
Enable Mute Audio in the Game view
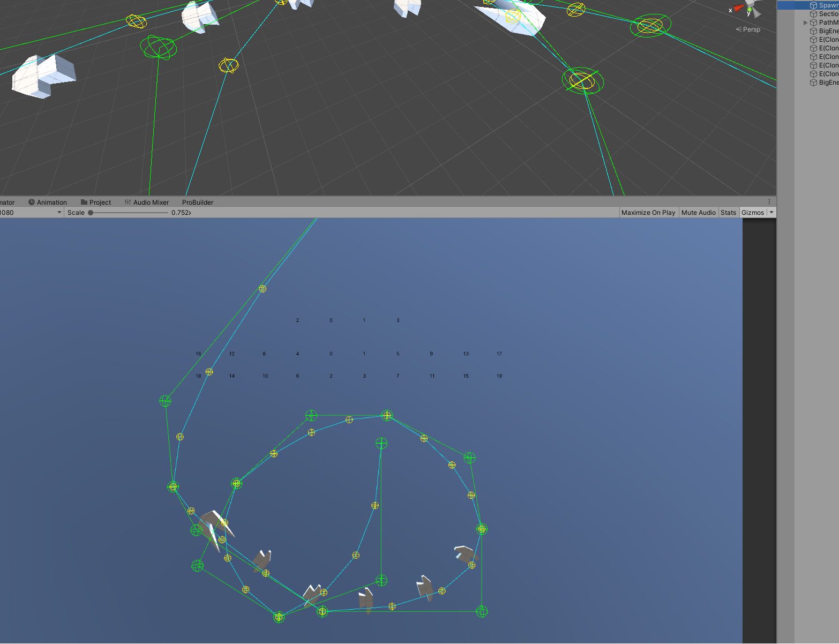698,212
